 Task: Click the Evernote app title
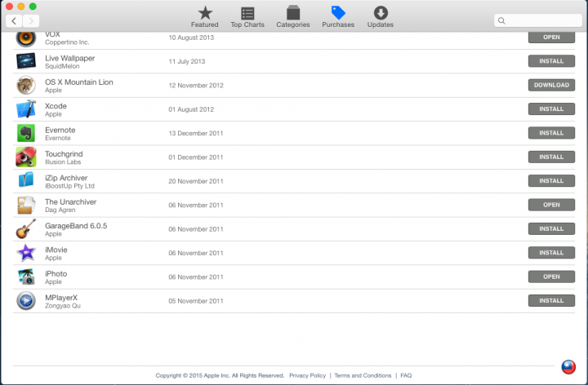(x=60, y=130)
